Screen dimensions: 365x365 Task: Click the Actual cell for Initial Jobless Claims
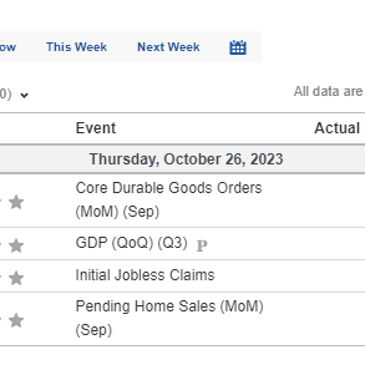(337, 276)
